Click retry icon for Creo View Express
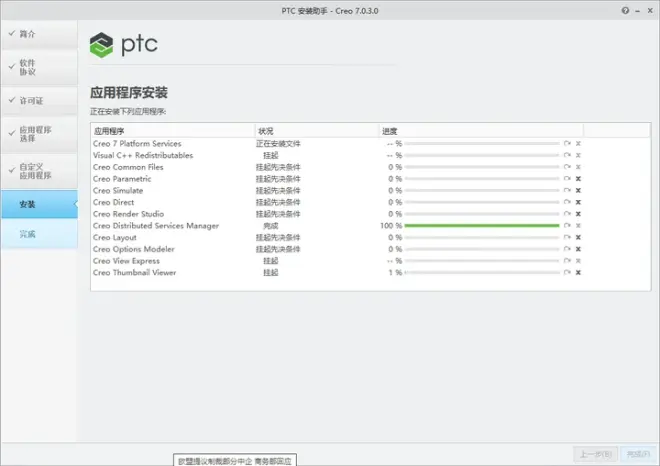 tap(567, 261)
